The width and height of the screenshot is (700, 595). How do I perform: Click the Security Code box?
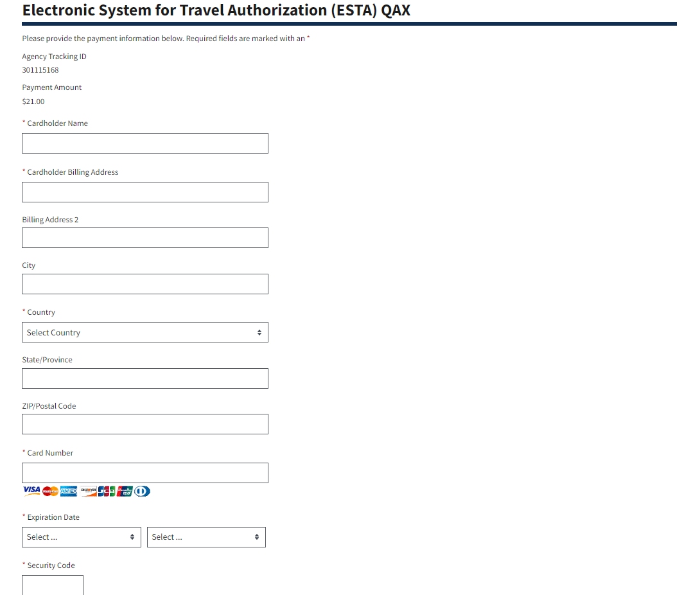click(53, 585)
